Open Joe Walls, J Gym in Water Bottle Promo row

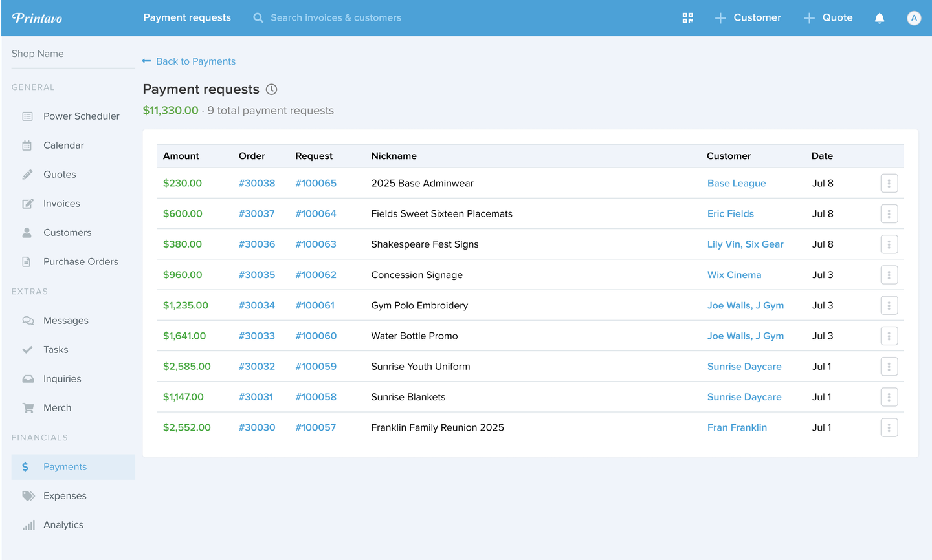[x=746, y=336]
